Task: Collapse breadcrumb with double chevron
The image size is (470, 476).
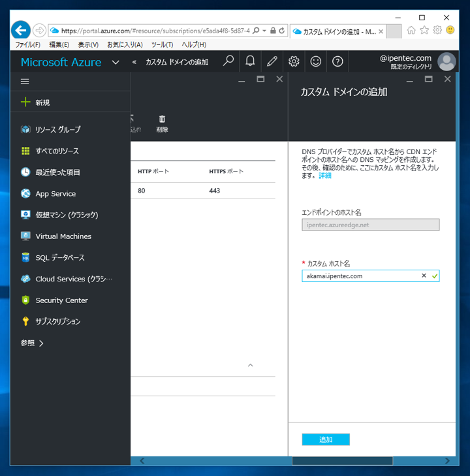Action: click(134, 62)
